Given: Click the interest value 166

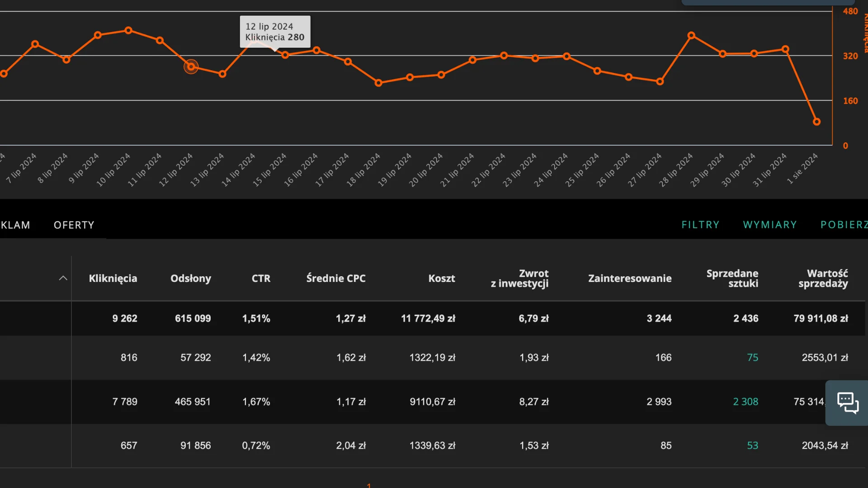Looking at the screenshot, I should (x=664, y=357).
